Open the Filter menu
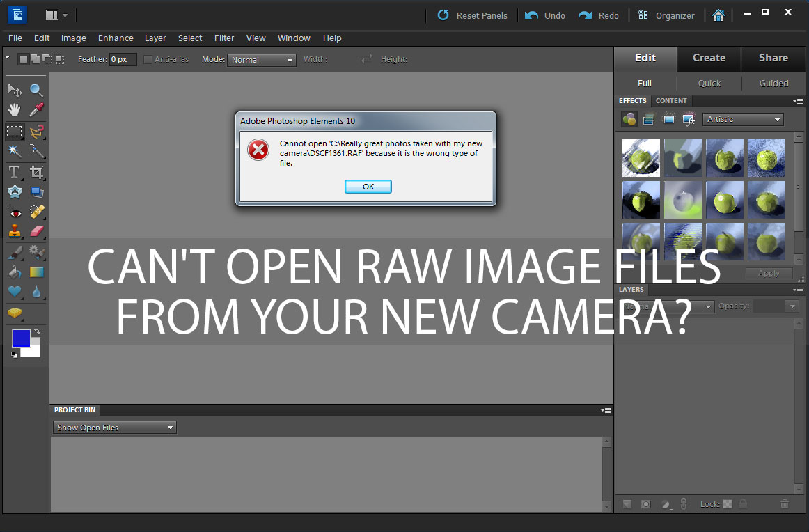 pos(224,38)
